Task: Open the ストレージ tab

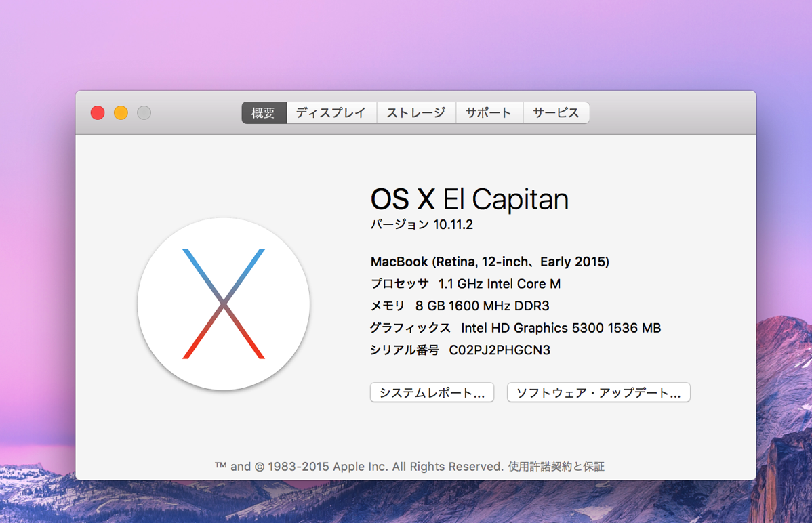Action: click(x=416, y=113)
